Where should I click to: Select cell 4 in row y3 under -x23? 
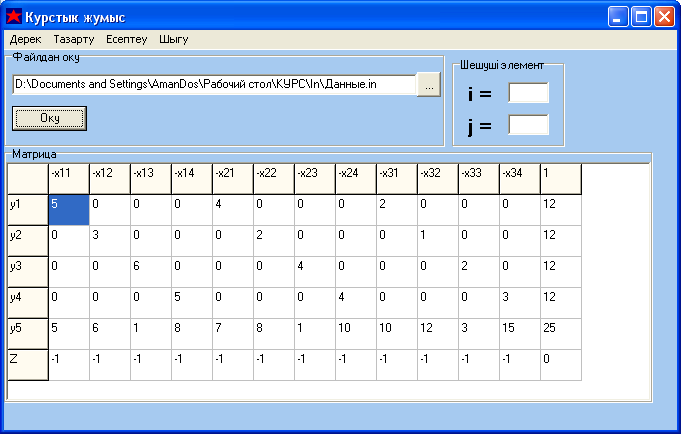point(315,272)
